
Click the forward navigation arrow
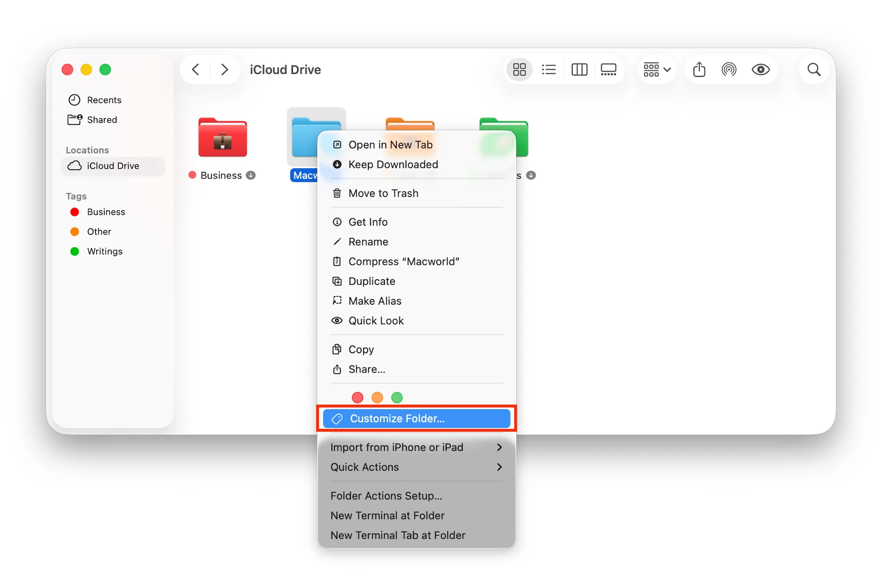[224, 69]
